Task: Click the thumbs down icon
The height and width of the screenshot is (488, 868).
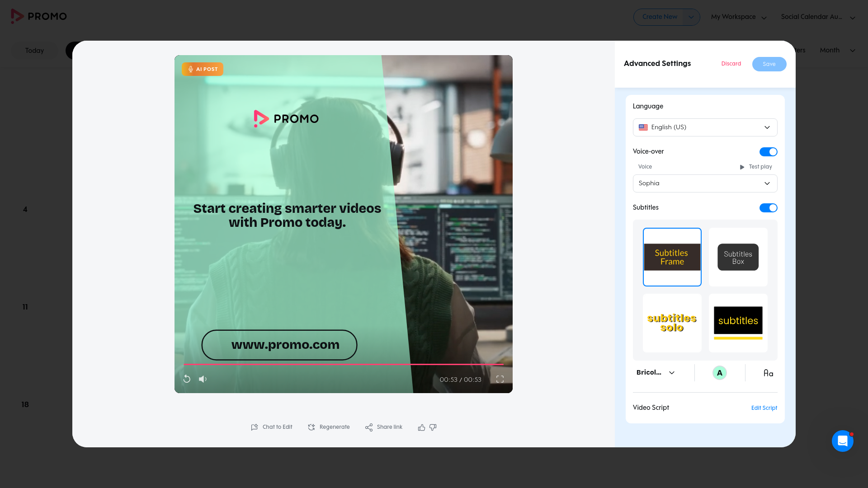Action: [433, 427]
